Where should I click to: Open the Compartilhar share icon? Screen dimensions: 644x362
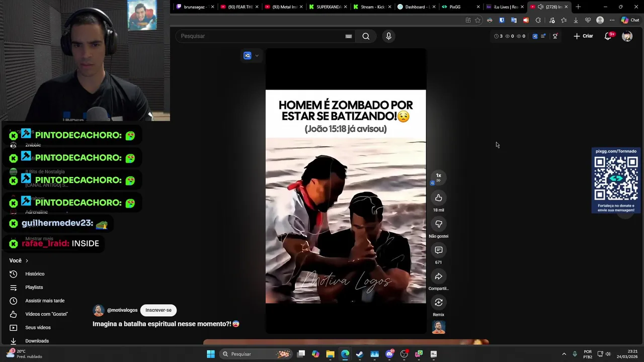point(438,277)
